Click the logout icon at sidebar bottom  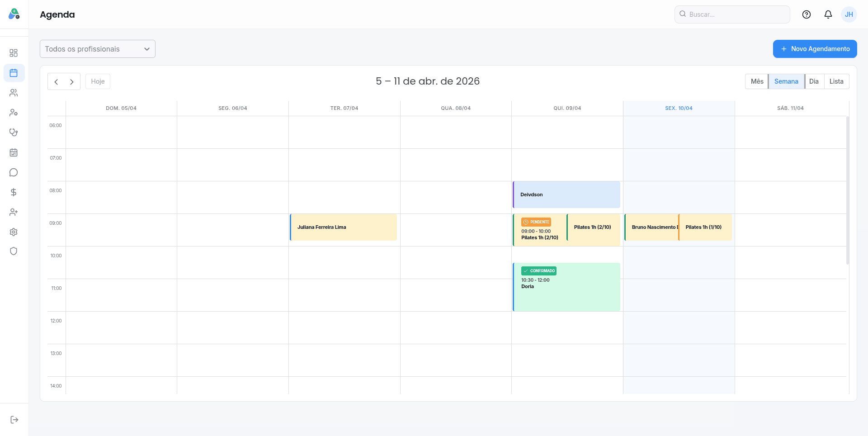pyautogui.click(x=14, y=419)
